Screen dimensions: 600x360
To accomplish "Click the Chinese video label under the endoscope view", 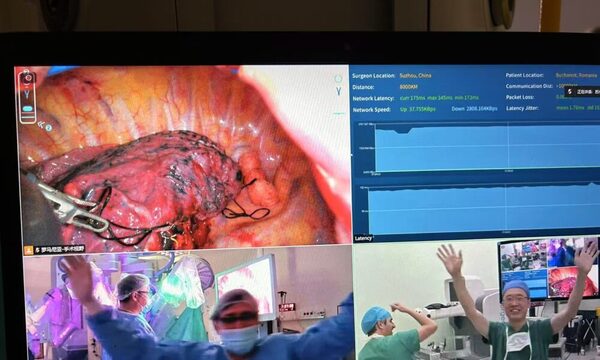I will pyautogui.click(x=59, y=250).
